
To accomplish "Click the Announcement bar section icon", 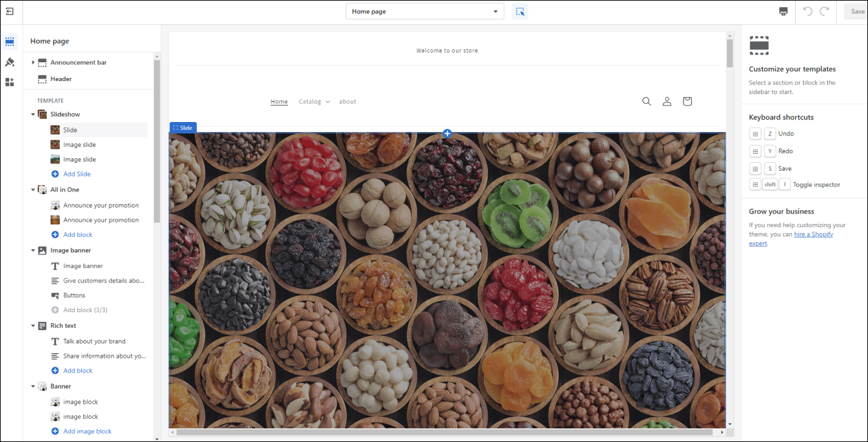I will click(x=42, y=62).
